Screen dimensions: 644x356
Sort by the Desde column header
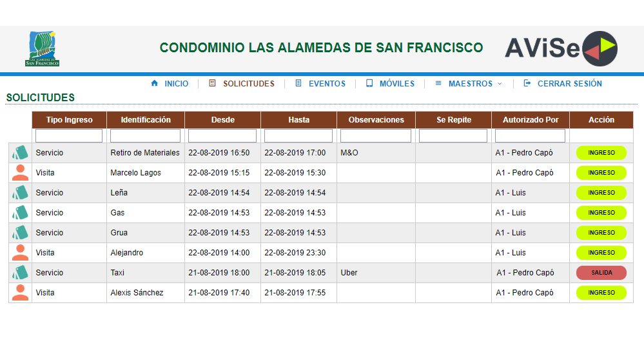coord(222,120)
